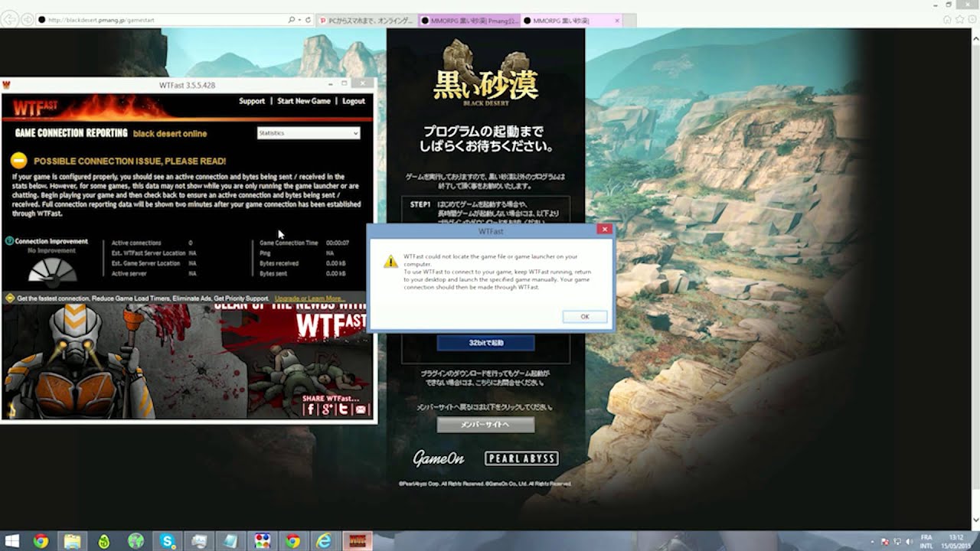This screenshot has width=980, height=551.
Task: Click the 'black desert online' game name
Action: coord(170,133)
